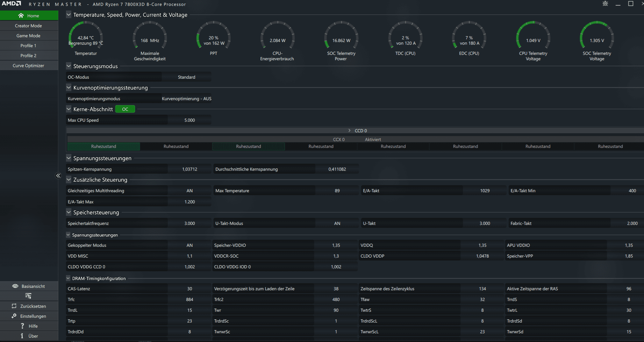This screenshot has height=342, width=644.
Task: Collapse the DRAM-Timingkonfiguration section
Action: click(68, 278)
